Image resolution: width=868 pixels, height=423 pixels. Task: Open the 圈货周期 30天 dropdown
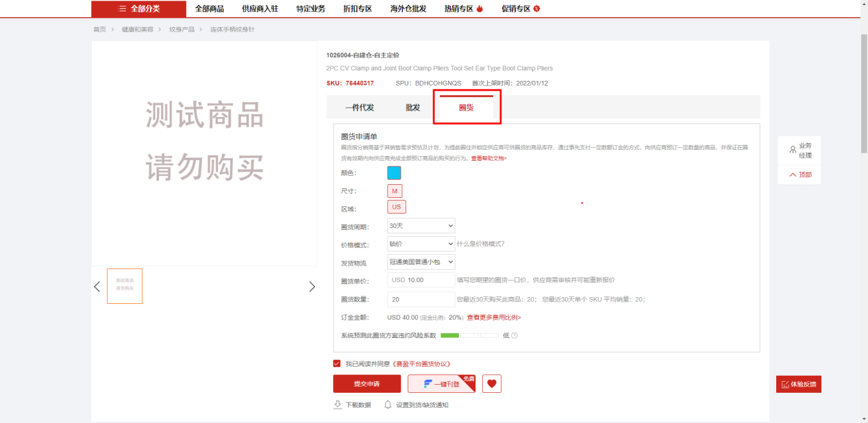(421, 226)
